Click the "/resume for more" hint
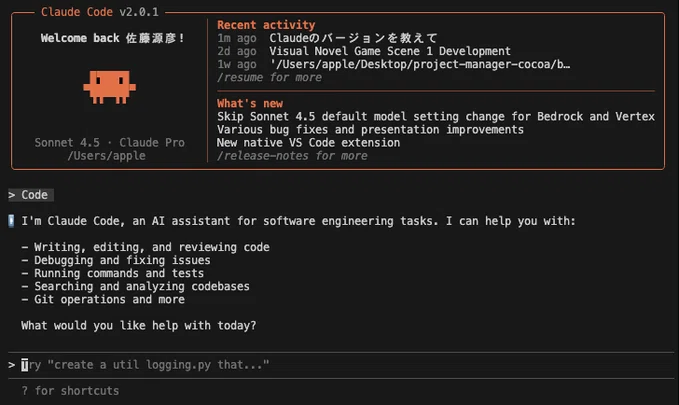 tap(269, 77)
